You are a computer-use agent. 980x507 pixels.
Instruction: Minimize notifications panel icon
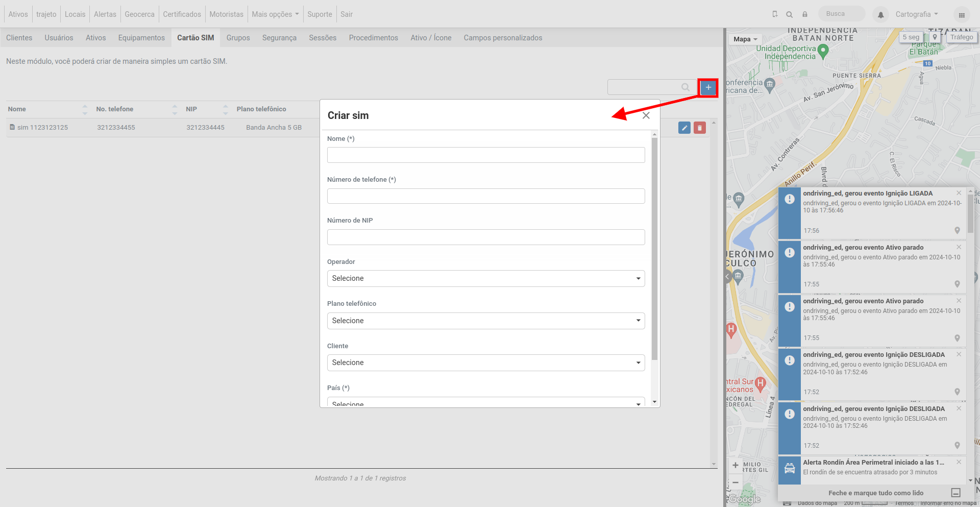[x=956, y=493]
